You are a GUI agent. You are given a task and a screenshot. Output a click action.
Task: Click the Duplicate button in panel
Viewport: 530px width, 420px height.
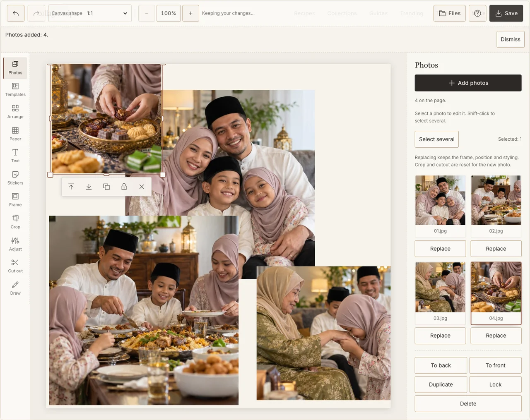[x=441, y=384]
